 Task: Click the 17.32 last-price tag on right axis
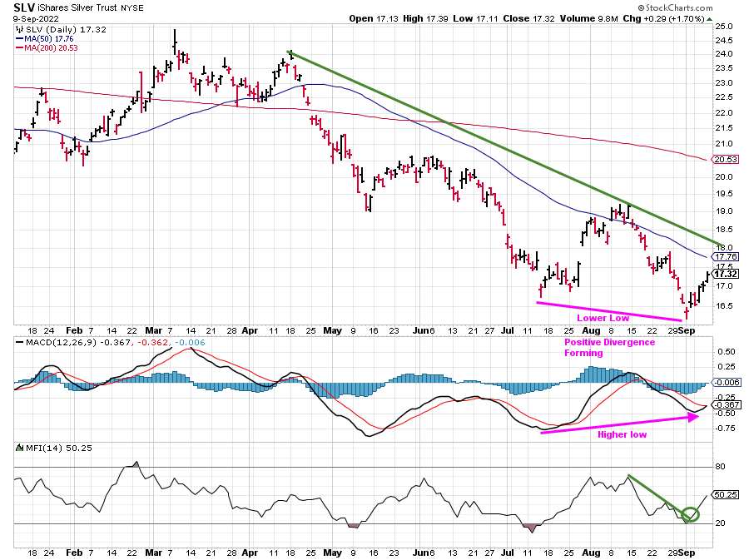[x=726, y=274]
